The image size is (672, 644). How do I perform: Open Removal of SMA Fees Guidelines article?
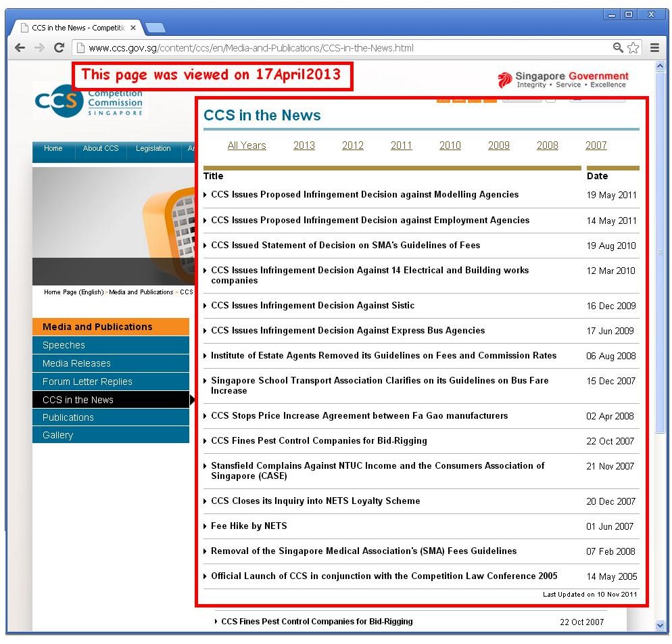(364, 551)
